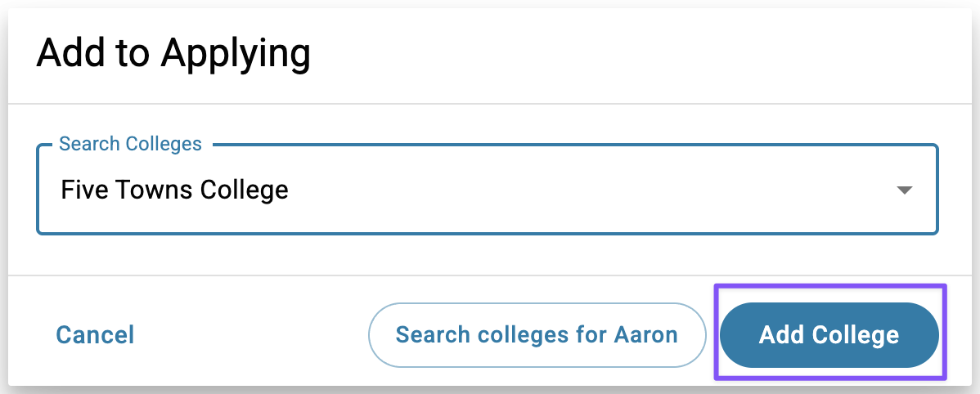
Task: Launch college search for Aaron
Action: [x=537, y=334]
